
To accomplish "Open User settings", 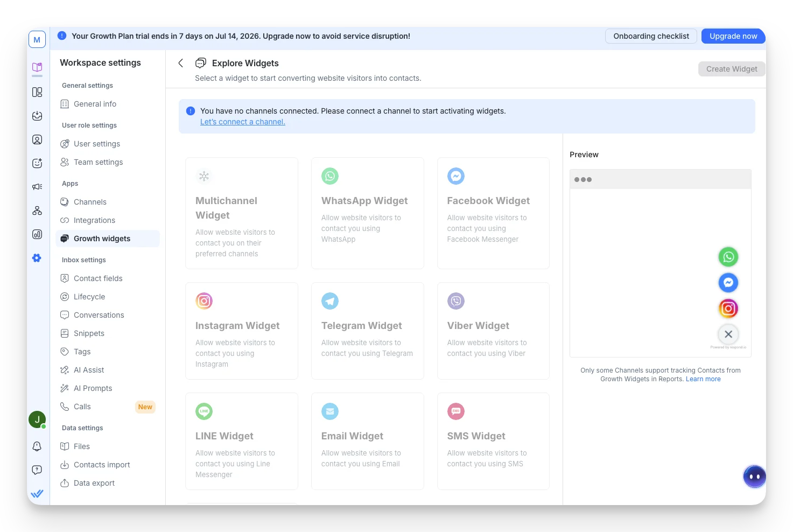I will click(108, 144).
